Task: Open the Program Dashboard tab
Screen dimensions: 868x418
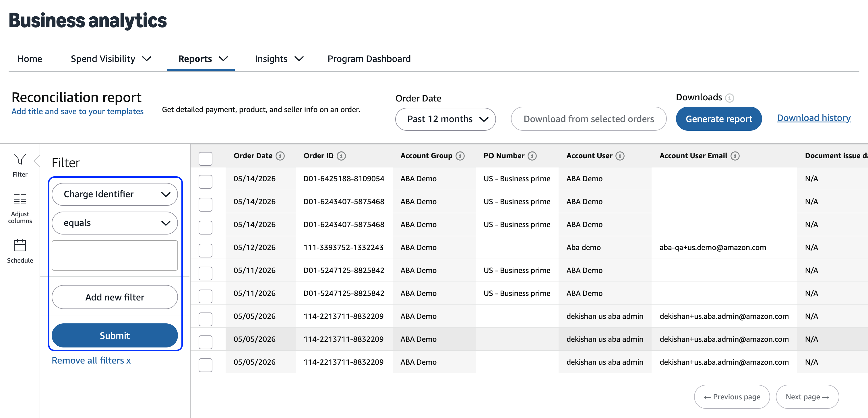Action: (369, 59)
